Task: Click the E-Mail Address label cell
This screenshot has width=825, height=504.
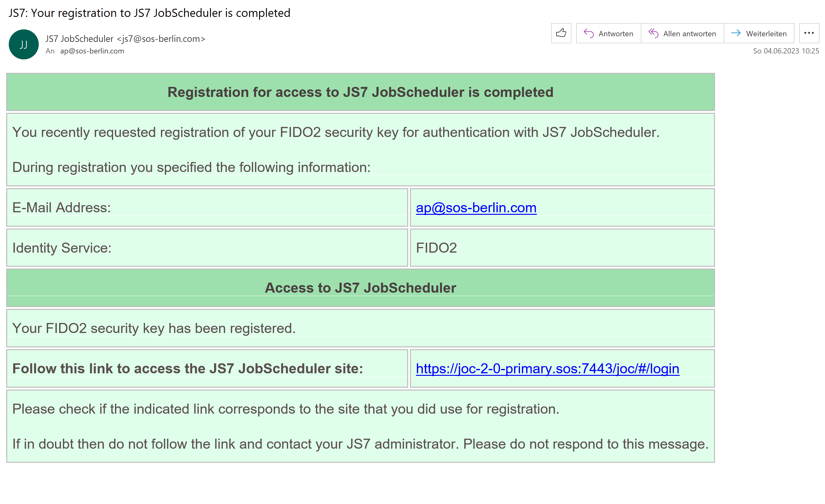Action: click(207, 208)
